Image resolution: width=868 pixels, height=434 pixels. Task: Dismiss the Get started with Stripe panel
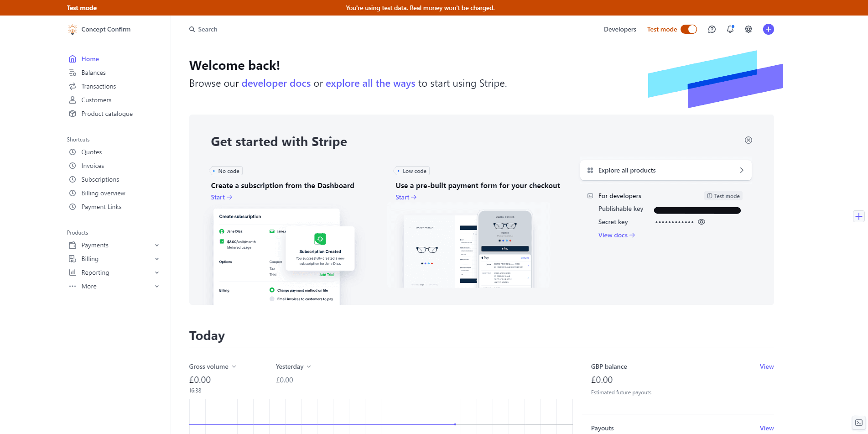pyautogui.click(x=748, y=140)
